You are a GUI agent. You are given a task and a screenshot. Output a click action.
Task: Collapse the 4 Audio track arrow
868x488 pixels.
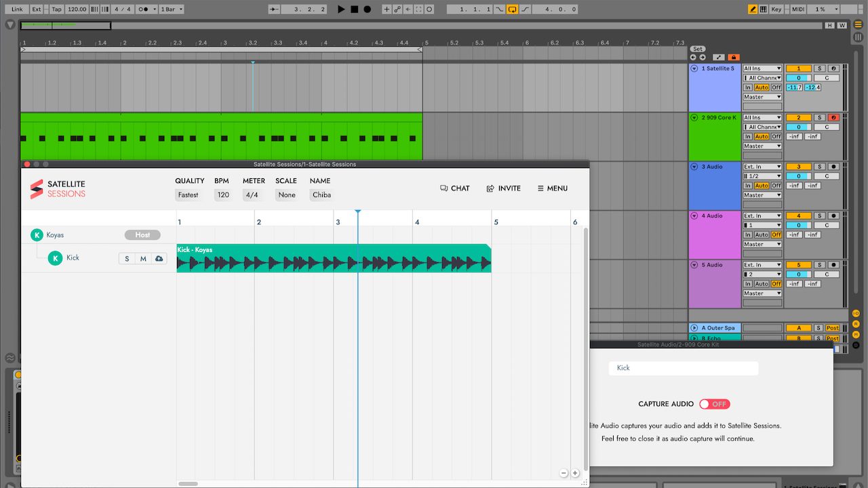(x=694, y=216)
